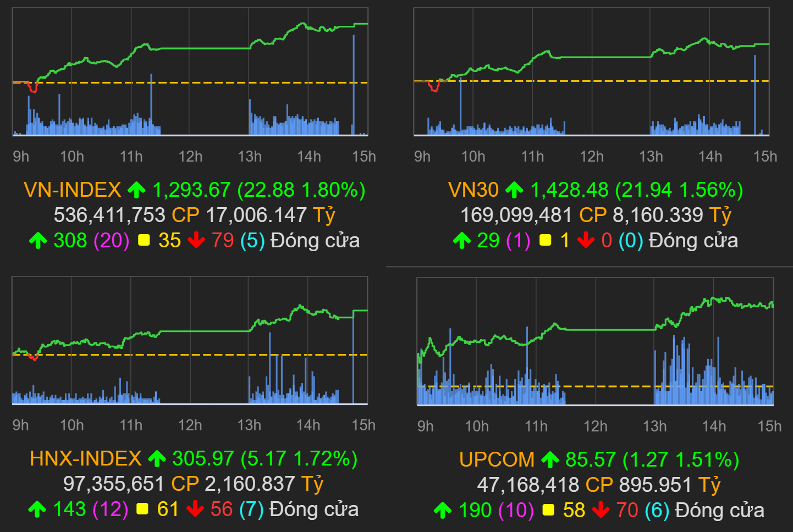
Task: Click red decliners arrow next to 79
Action: (x=196, y=241)
